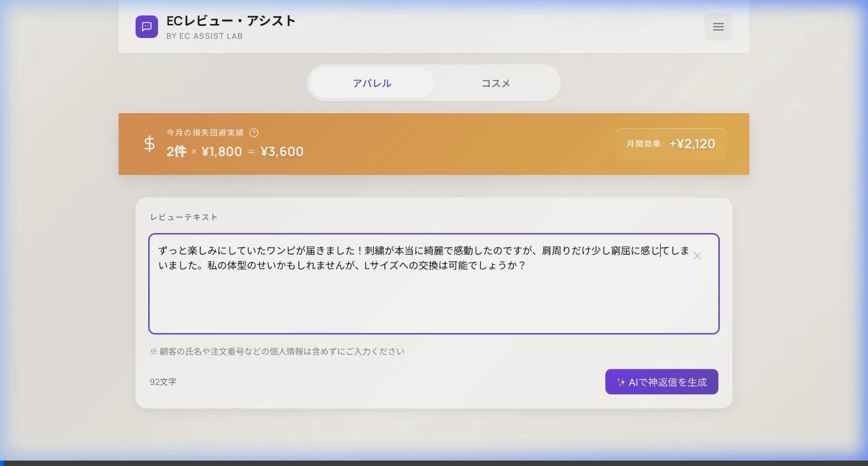Screen dimensions: 868x466
Task: Select the アパレル tab
Action: 371,83
